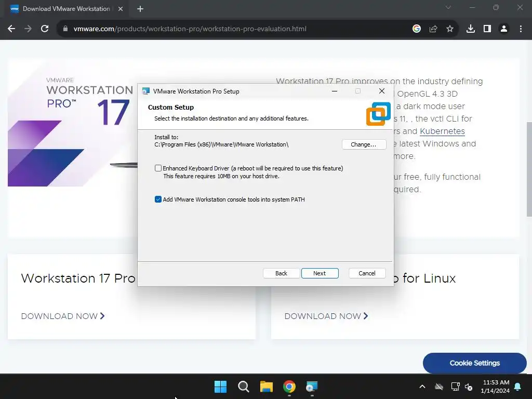Open the notification bell icon

tap(518, 387)
